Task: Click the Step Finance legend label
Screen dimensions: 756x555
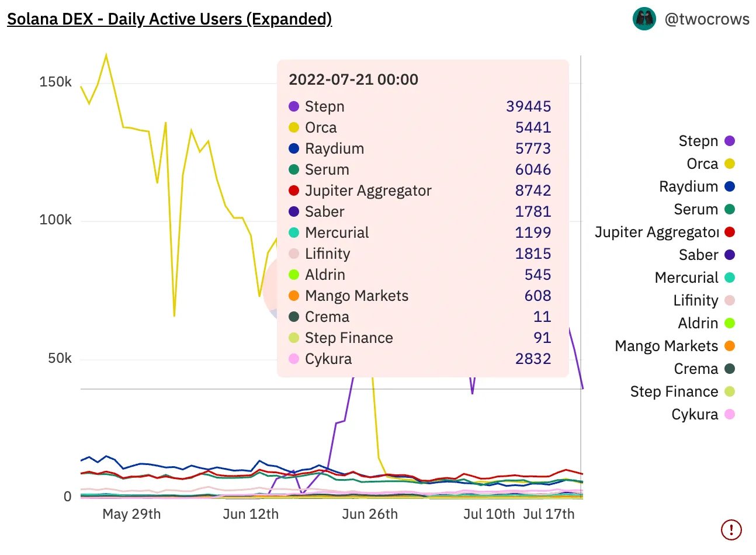Action: (674, 391)
